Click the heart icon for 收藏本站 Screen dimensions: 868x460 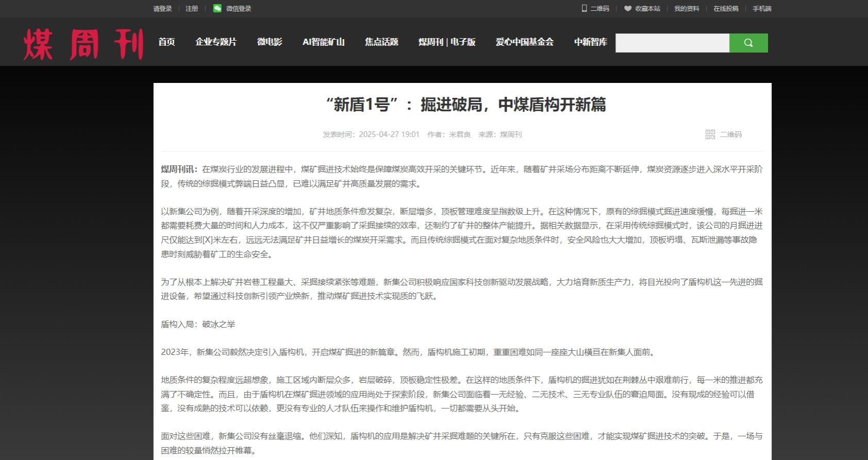(x=627, y=8)
